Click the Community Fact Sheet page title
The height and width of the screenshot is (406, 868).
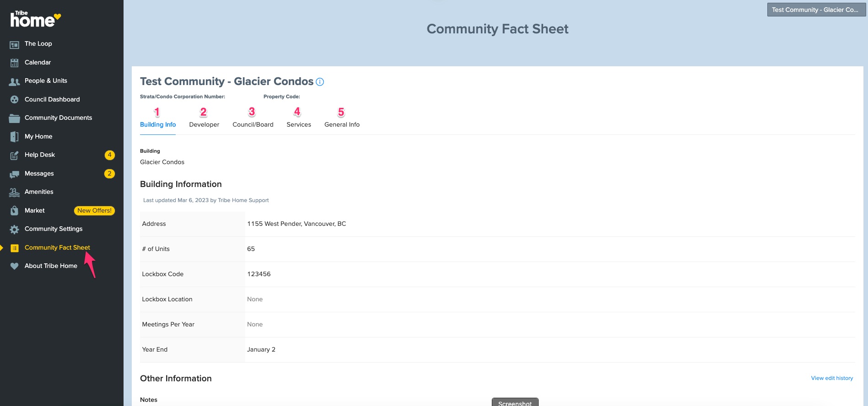pos(497,29)
